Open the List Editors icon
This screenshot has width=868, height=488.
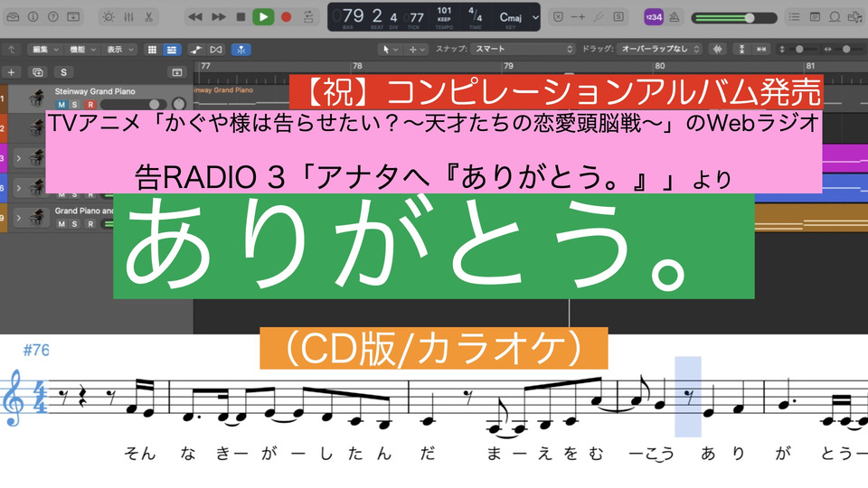pyautogui.click(x=795, y=17)
